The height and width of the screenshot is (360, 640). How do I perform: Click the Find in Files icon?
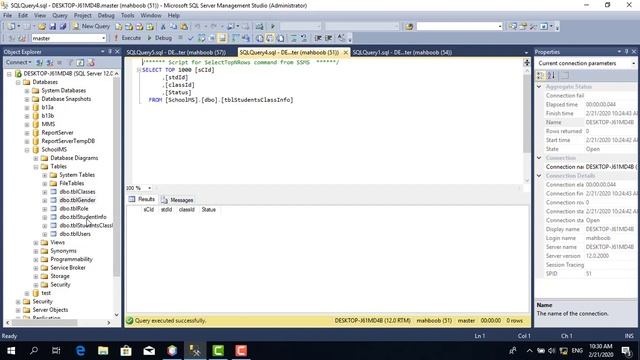click(409, 27)
